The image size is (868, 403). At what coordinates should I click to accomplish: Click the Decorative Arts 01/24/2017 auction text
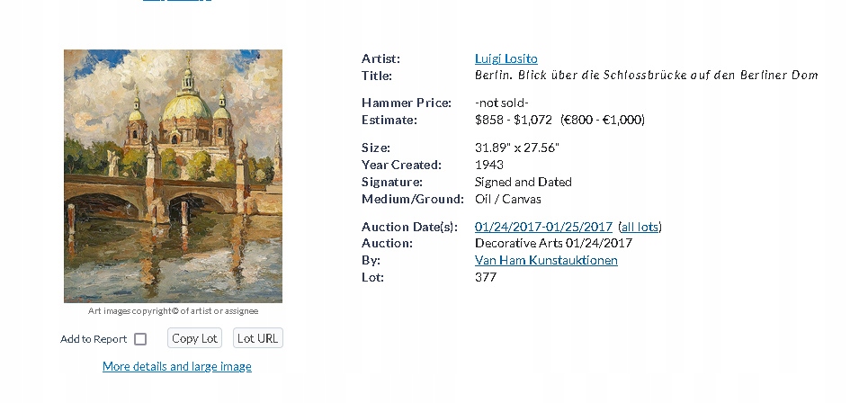553,243
